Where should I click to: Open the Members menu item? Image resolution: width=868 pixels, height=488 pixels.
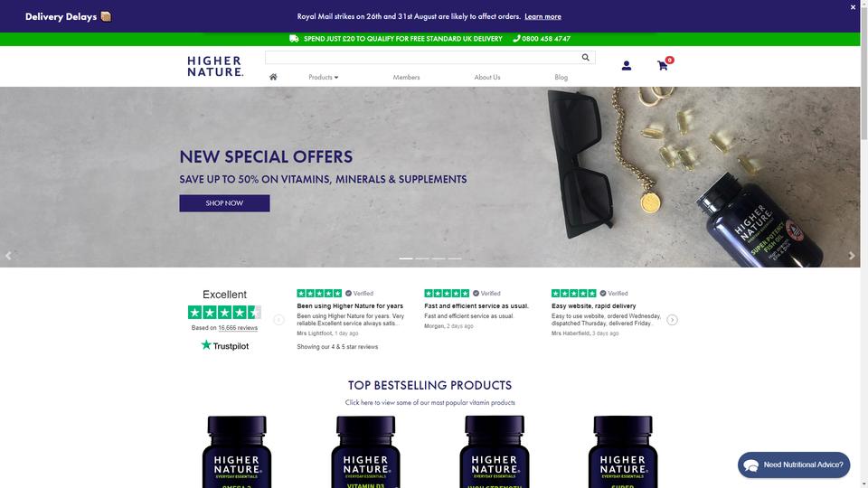[x=406, y=77]
